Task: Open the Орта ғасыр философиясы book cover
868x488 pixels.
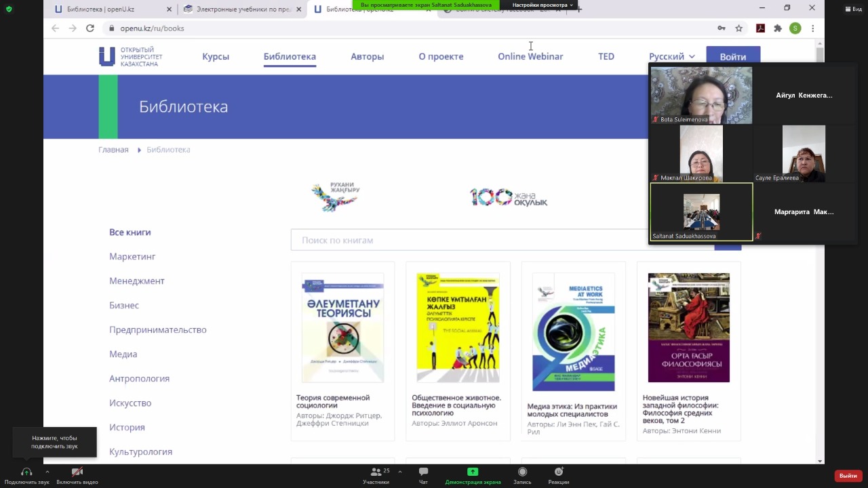Action: 688,327
